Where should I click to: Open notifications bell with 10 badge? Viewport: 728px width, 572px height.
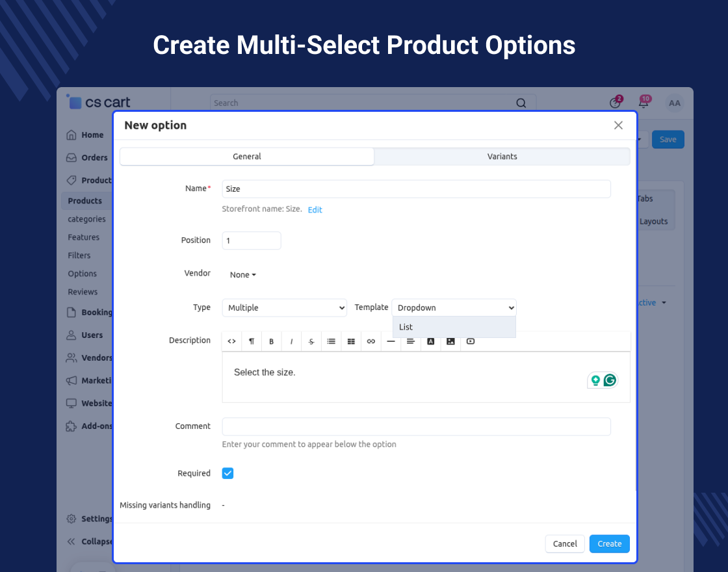tap(644, 101)
